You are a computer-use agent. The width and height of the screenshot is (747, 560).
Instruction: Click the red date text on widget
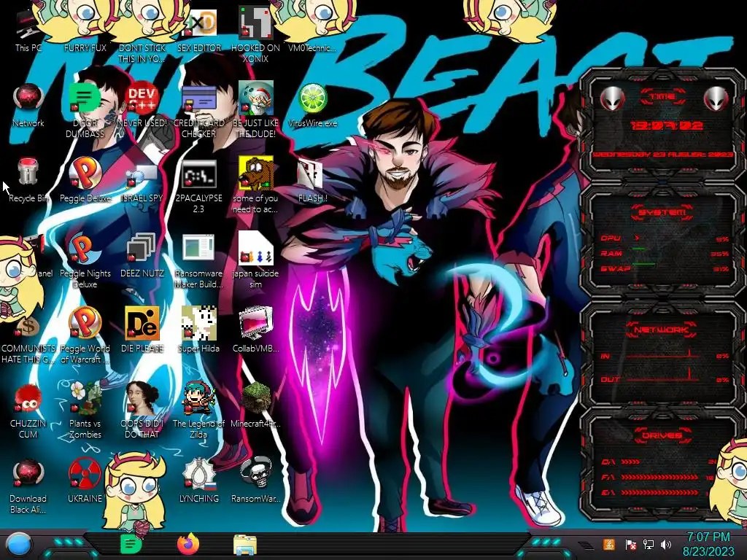point(662,155)
